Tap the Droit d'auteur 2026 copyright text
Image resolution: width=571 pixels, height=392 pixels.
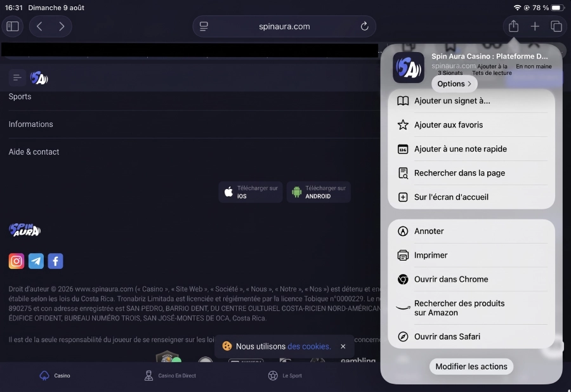click(195, 304)
